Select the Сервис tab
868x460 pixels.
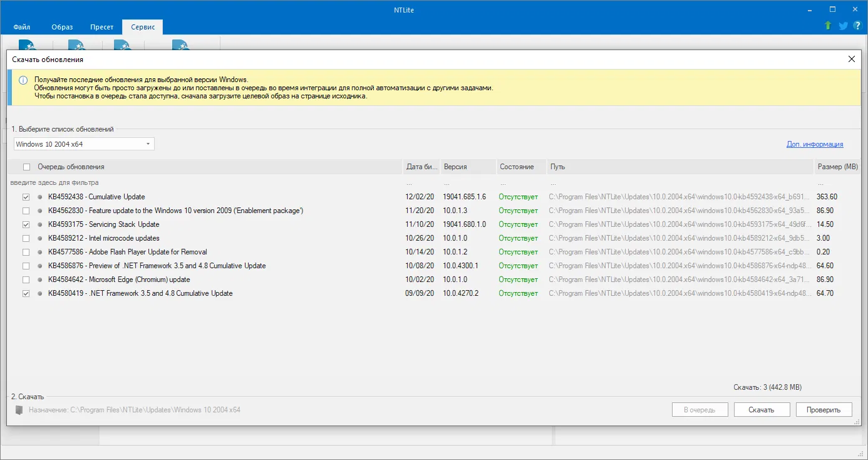click(x=142, y=27)
